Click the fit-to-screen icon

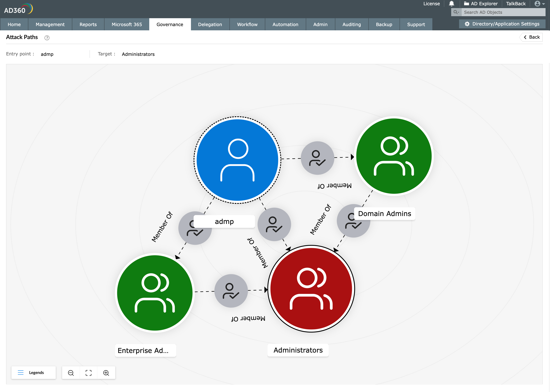pos(88,373)
